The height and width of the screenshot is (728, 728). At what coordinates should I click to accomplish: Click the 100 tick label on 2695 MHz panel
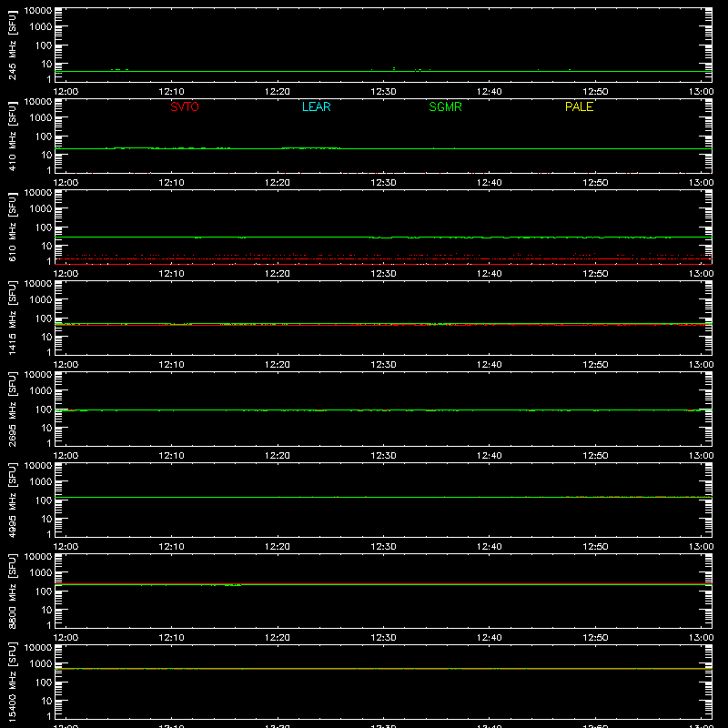(x=44, y=409)
